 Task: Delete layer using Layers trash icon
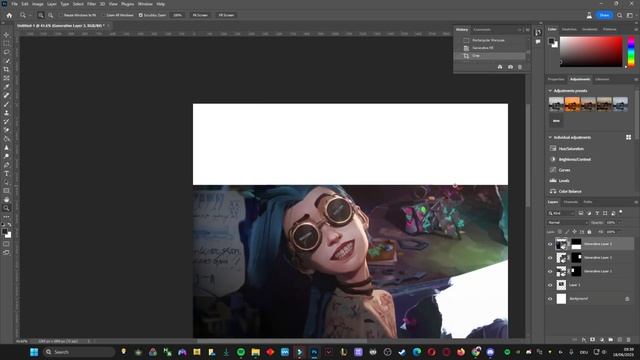click(629, 340)
